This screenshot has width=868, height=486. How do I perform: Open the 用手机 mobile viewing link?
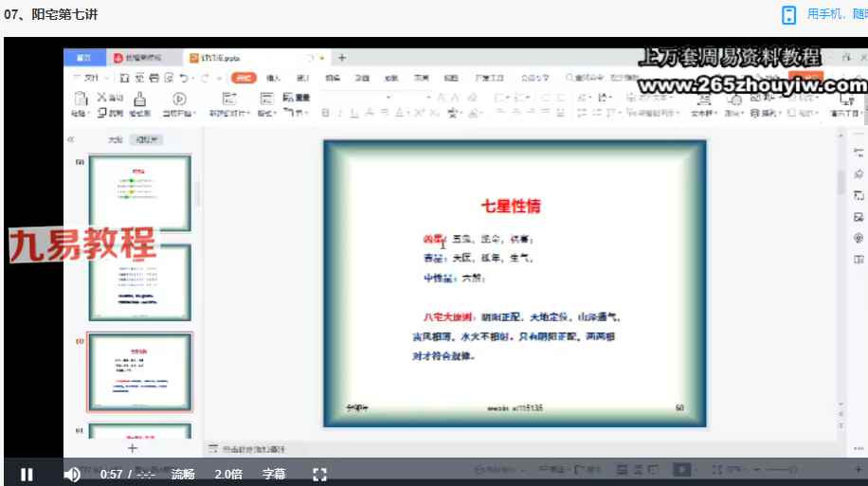pos(836,14)
